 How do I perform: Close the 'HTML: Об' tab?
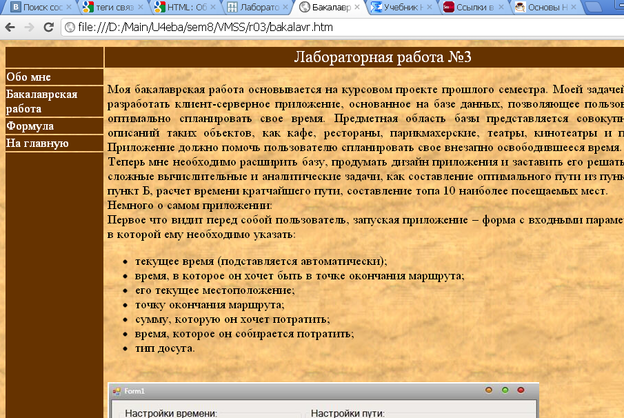(213, 7)
